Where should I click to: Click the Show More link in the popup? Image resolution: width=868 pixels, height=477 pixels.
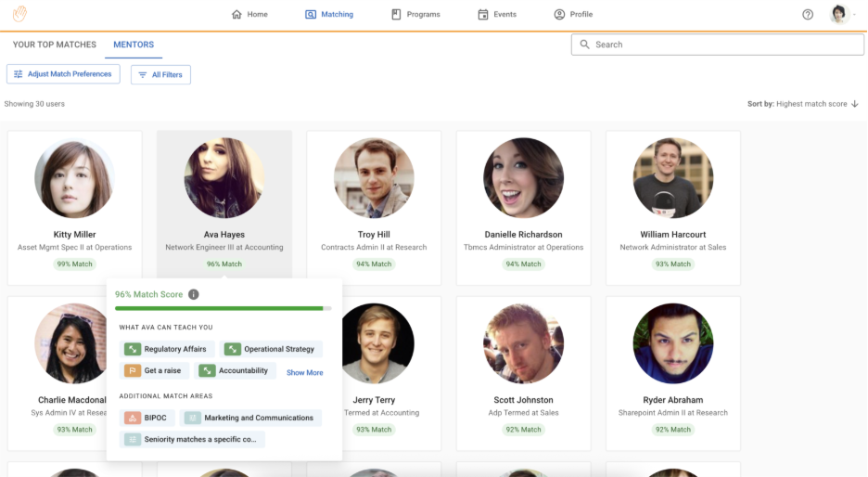(x=304, y=373)
